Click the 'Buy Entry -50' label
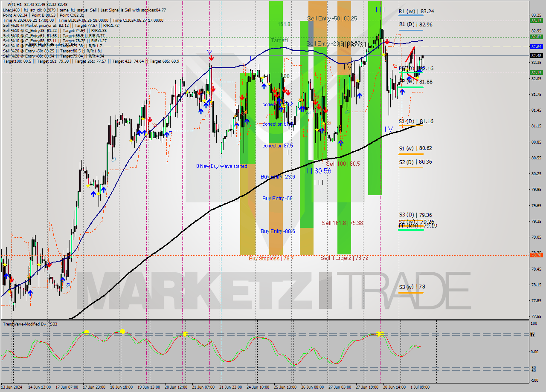The height and width of the screenshot is (392, 546). (277, 199)
